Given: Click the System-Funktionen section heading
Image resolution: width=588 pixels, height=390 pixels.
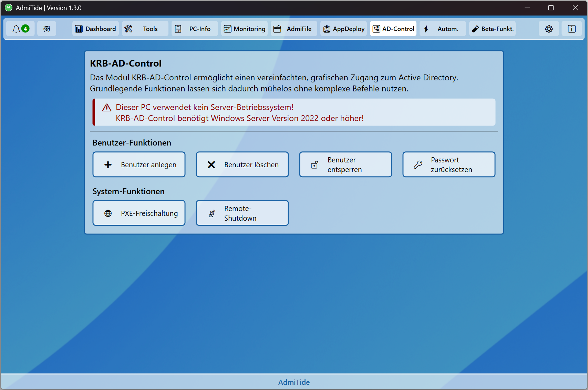Looking at the screenshot, I should [x=128, y=191].
